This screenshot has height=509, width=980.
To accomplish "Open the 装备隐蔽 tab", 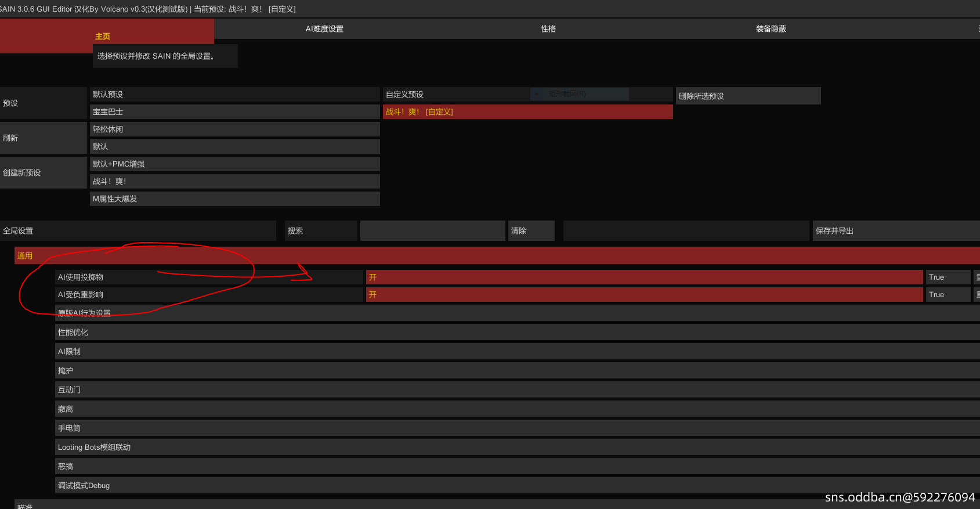I will pos(771,29).
